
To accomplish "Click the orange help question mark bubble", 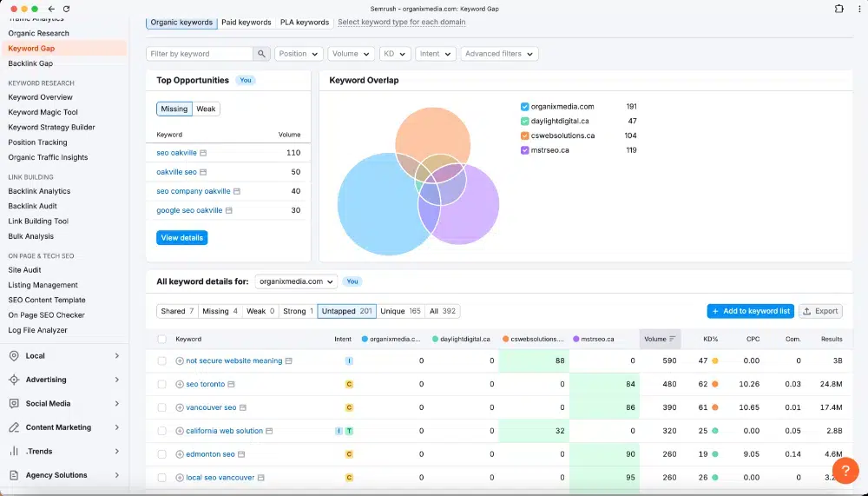I will (x=845, y=471).
